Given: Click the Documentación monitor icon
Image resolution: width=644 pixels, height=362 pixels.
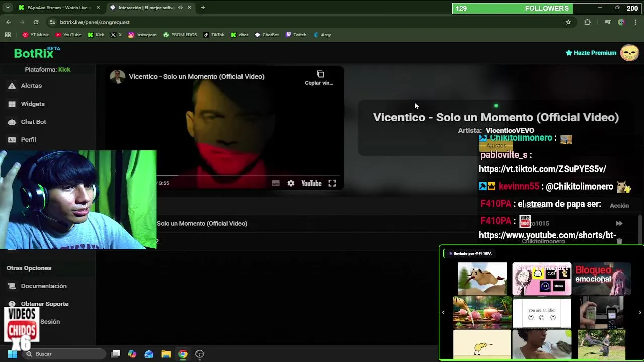Looking at the screenshot, I should (x=12, y=286).
